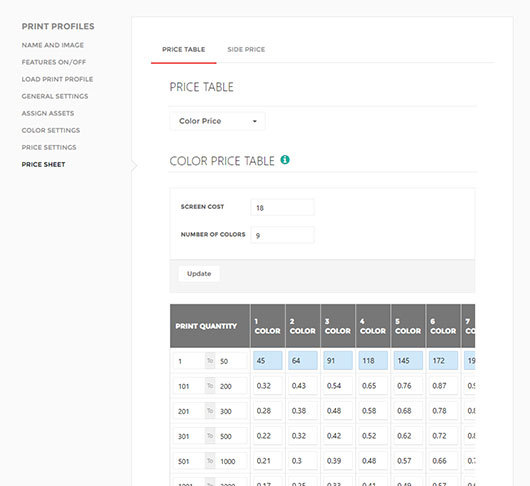Select the 6 Color cell with 172
Image resolution: width=530 pixels, height=486 pixels.
click(443, 361)
